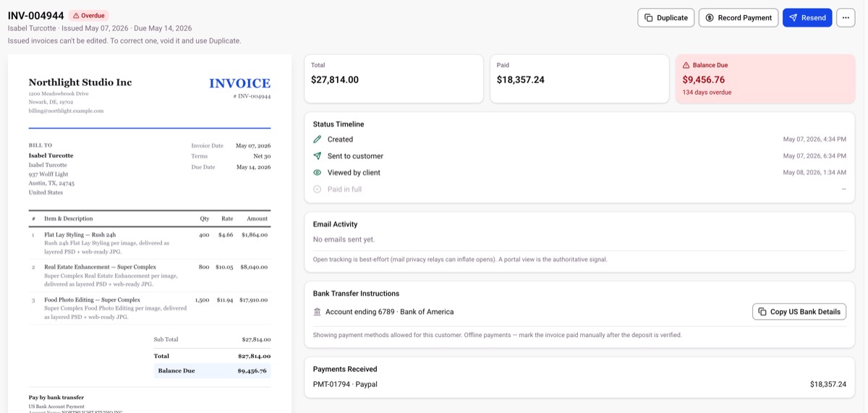Resend the invoice to customer
868x413 pixels.
[807, 17]
